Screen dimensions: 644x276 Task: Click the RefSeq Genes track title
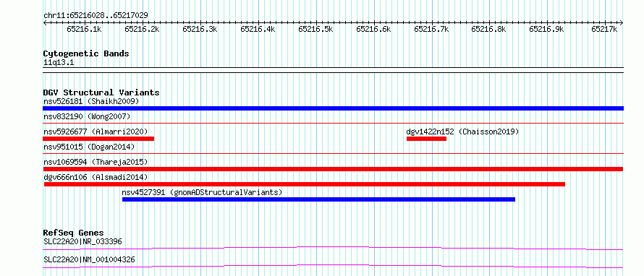[x=74, y=233]
